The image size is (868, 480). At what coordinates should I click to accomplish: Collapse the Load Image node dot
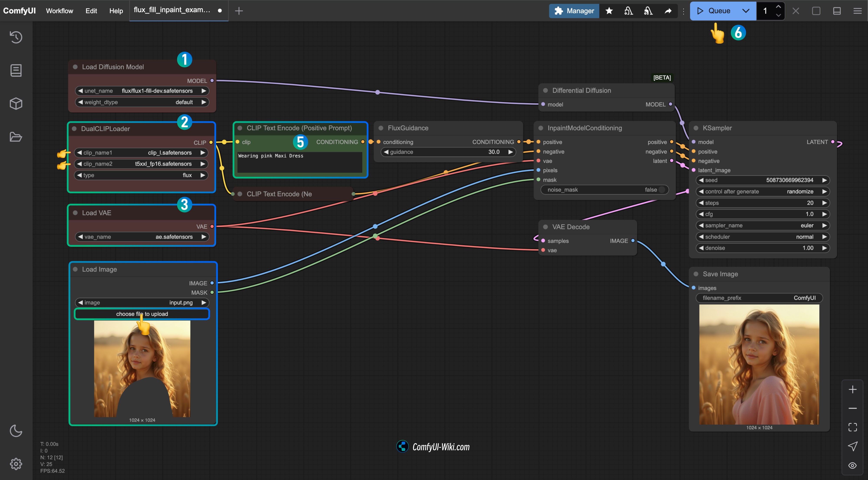(76, 269)
